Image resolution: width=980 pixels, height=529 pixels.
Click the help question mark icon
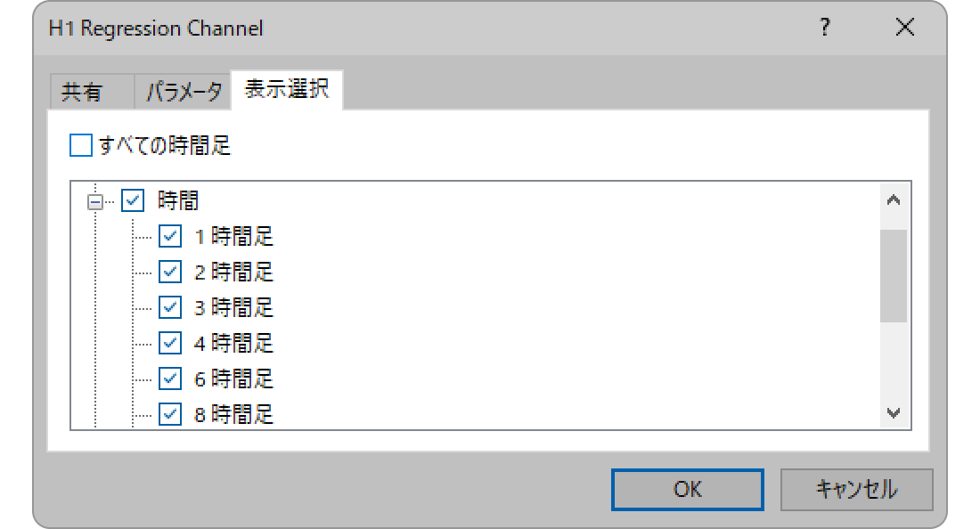(825, 28)
